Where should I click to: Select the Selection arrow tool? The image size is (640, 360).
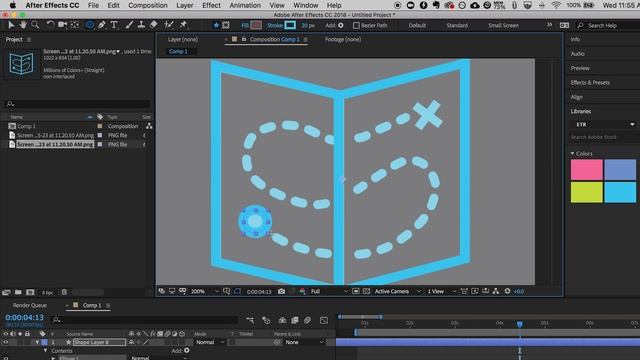pos(11,25)
